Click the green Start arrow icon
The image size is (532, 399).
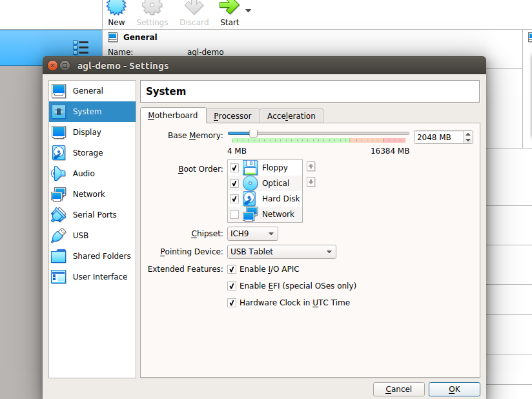click(229, 7)
